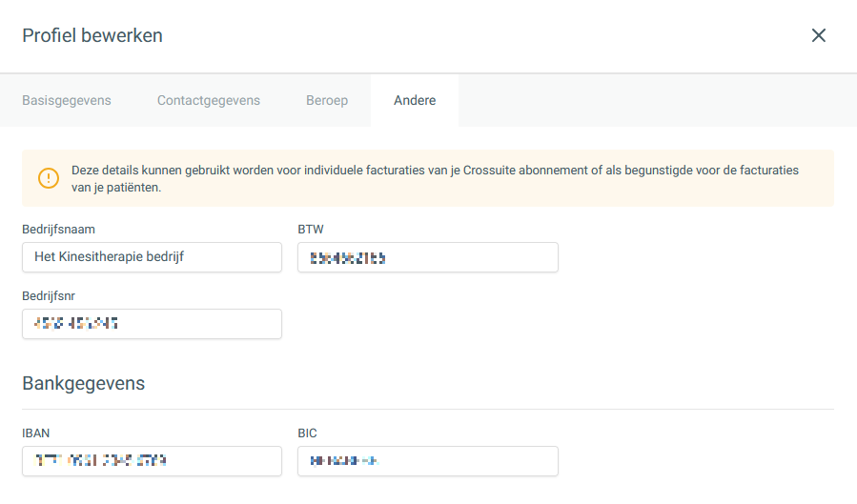Switch to the Basisgegevens tab
This screenshot has height=504, width=857.
[67, 100]
